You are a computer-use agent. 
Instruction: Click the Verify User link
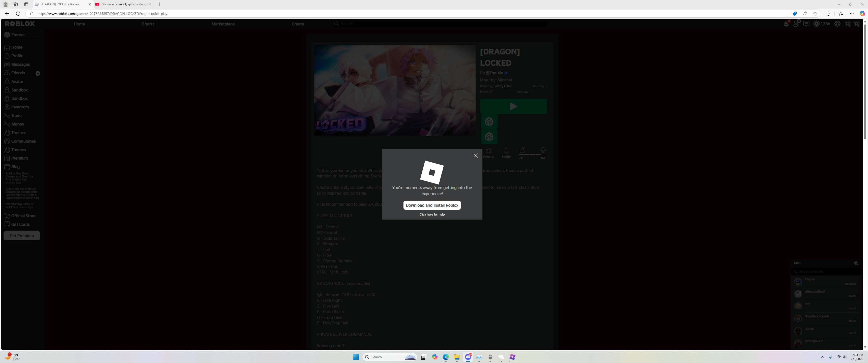coord(502,86)
